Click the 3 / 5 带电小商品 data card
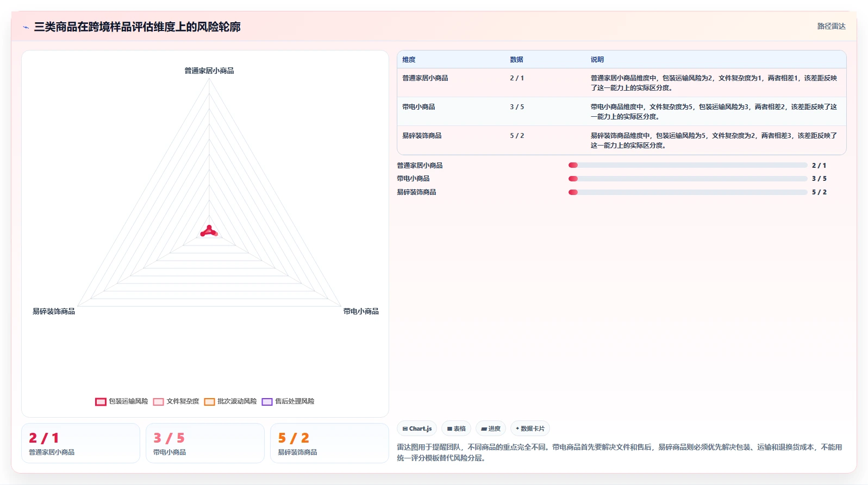The image size is (868, 485). 205,443
